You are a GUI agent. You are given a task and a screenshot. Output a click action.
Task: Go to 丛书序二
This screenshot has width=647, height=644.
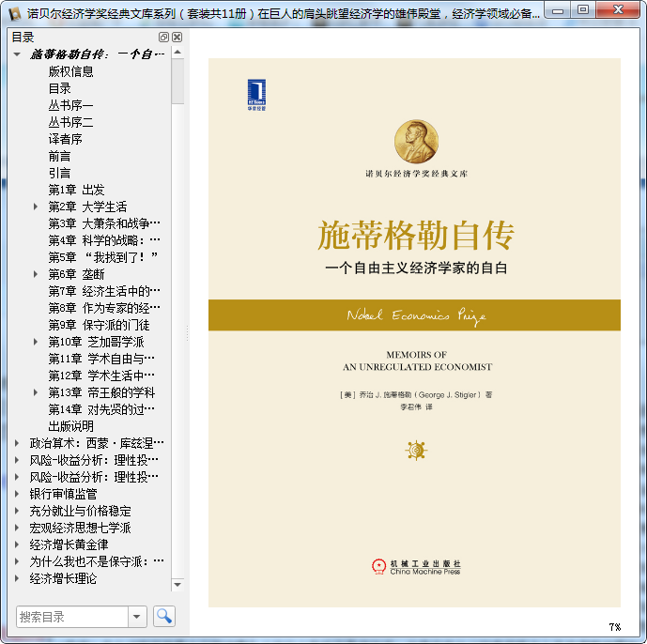[x=71, y=122]
